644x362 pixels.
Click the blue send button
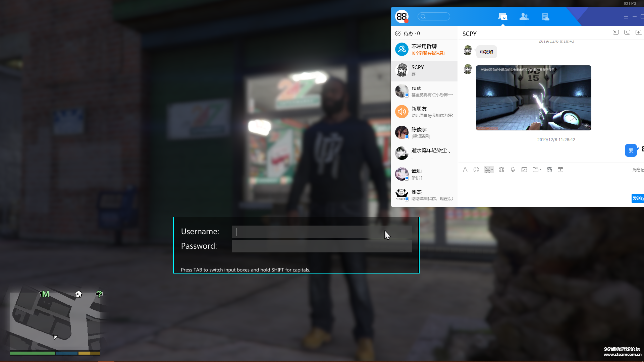[637, 198]
